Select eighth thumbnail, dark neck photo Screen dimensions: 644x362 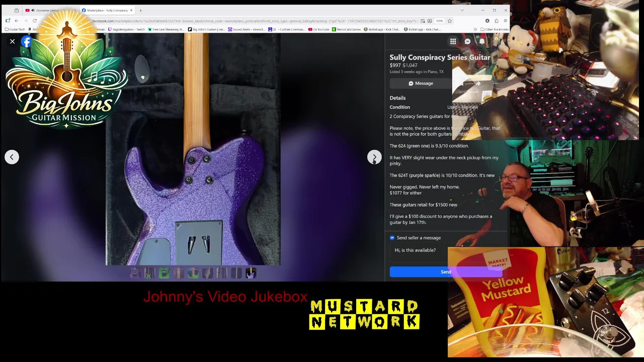click(x=236, y=273)
